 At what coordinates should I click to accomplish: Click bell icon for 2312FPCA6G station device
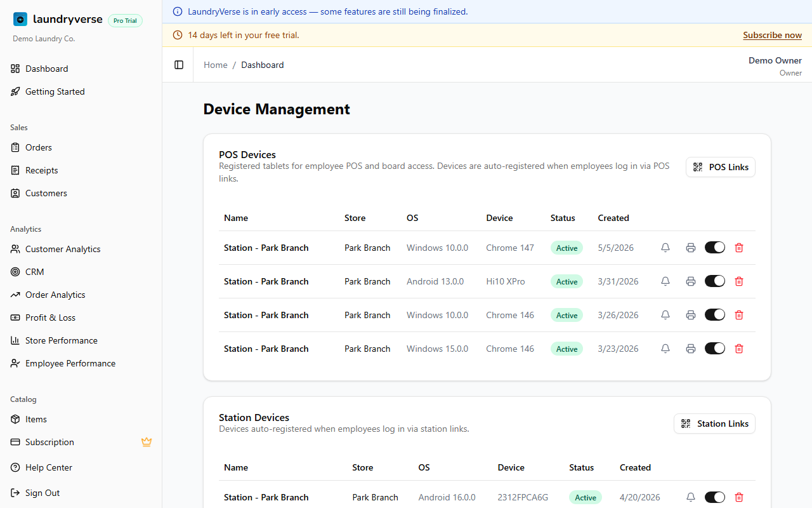(691, 497)
